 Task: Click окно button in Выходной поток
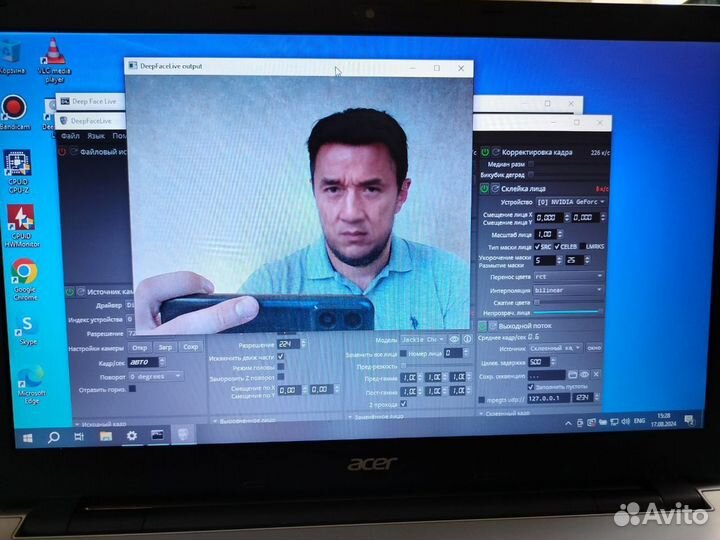click(594, 348)
